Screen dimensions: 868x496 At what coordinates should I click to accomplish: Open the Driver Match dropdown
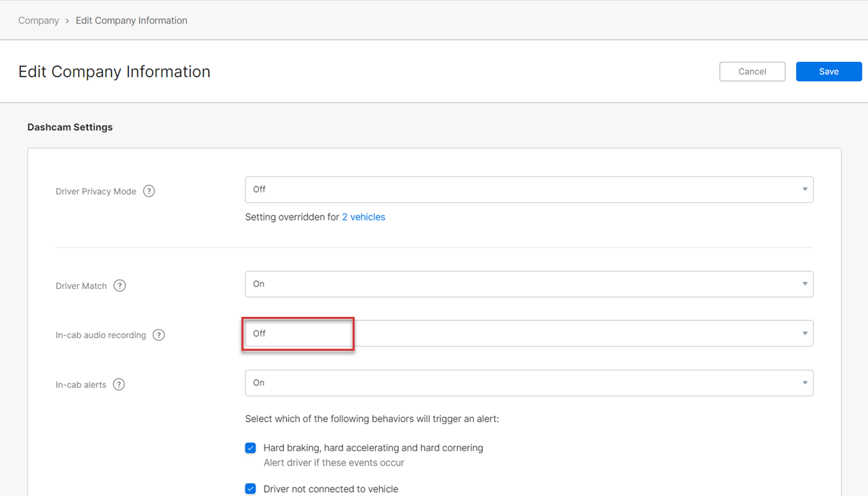pyautogui.click(x=529, y=284)
